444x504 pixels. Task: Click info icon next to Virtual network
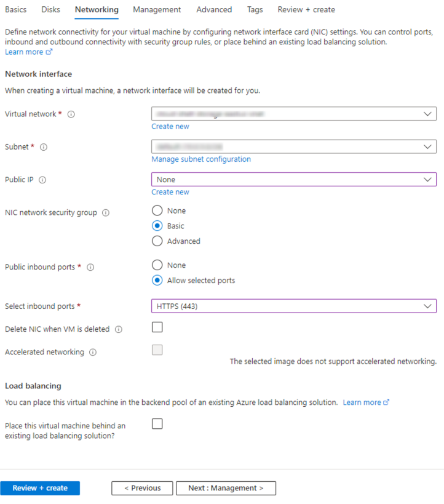click(x=71, y=114)
